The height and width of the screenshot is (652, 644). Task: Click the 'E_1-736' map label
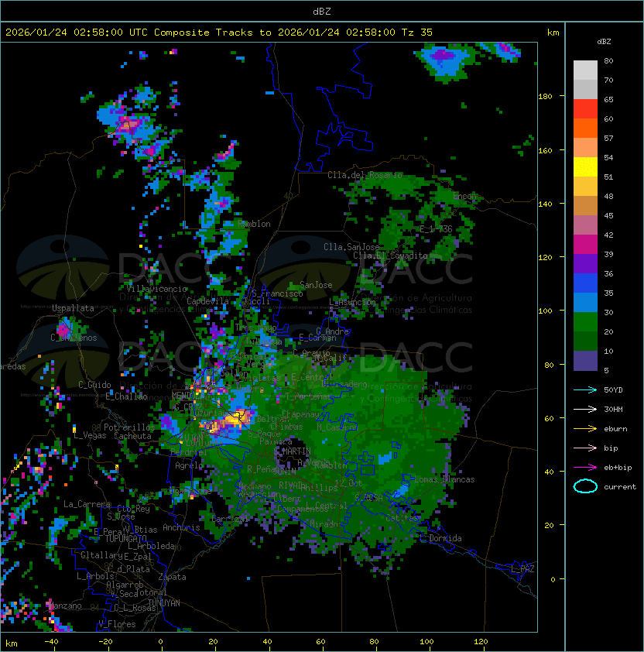tap(436, 229)
